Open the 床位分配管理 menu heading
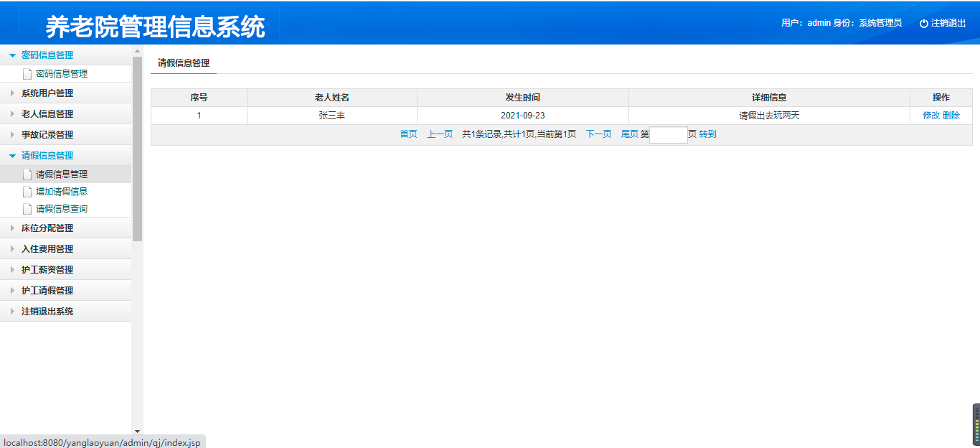 click(x=47, y=228)
